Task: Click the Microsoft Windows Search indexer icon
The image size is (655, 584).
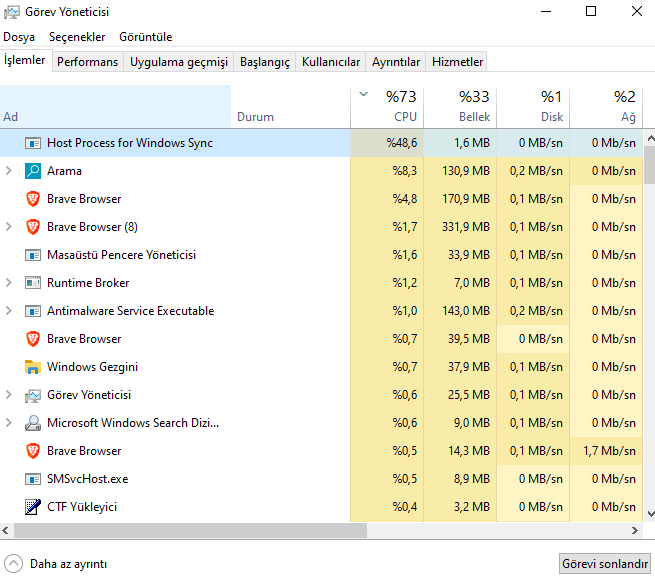Action: click(x=33, y=423)
